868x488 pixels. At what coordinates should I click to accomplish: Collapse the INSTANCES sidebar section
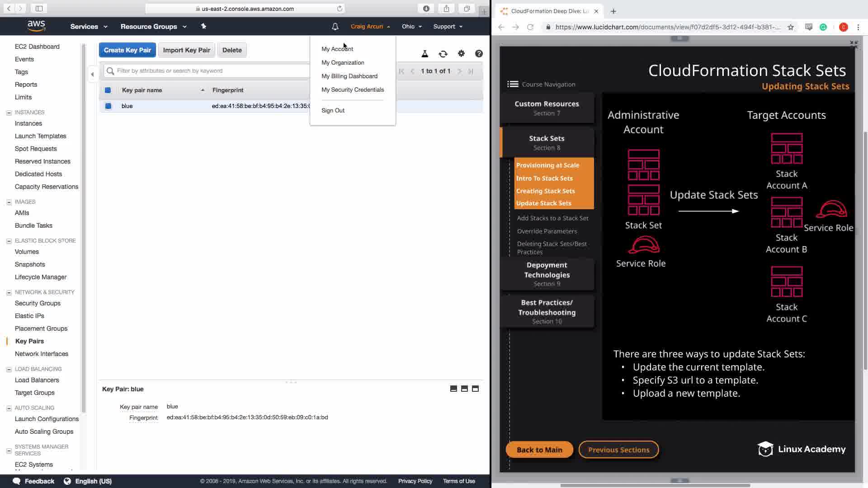9,113
